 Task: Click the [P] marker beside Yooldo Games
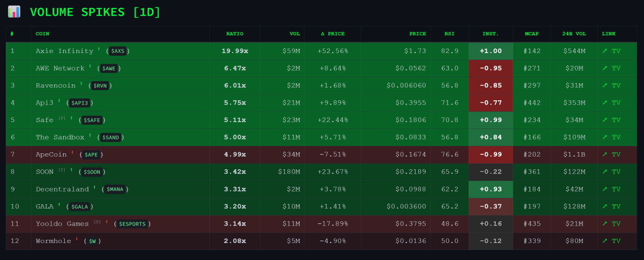(97, 222)
